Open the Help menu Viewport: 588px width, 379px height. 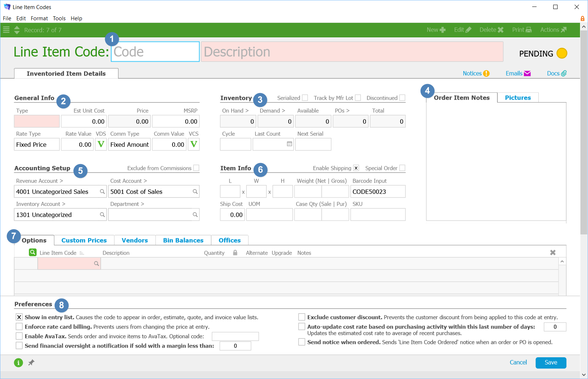(76, 18)
